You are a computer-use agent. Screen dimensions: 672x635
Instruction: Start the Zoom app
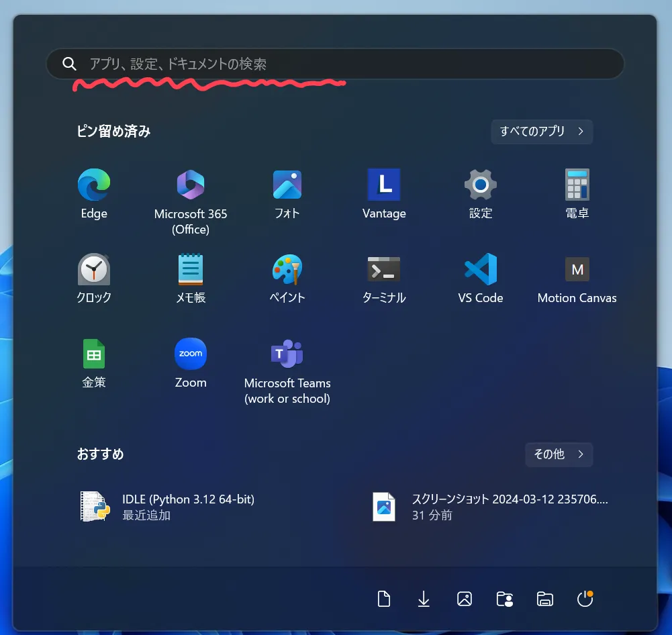(x=191, y=354)
